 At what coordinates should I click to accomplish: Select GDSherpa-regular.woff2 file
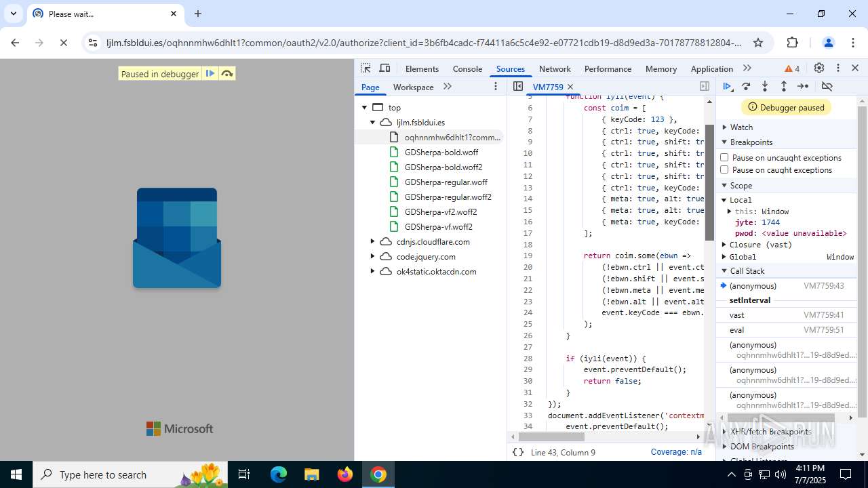tap(448, 197)
